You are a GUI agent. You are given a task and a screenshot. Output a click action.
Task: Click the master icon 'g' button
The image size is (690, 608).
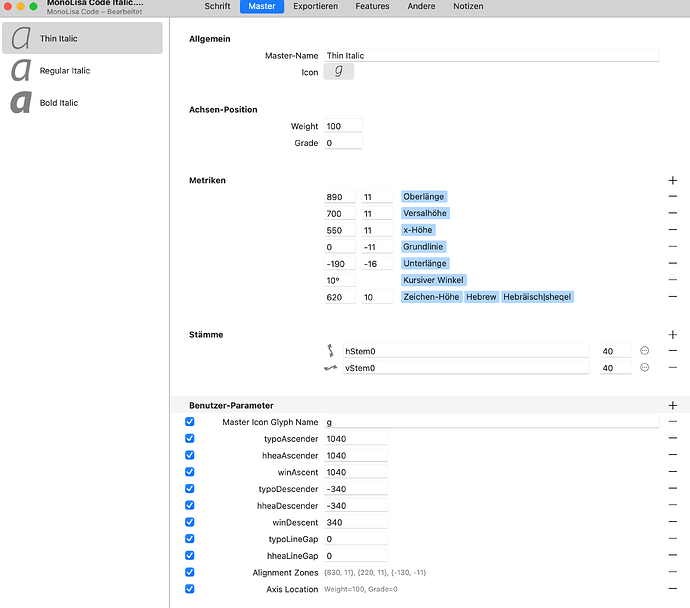coord(338,71)
